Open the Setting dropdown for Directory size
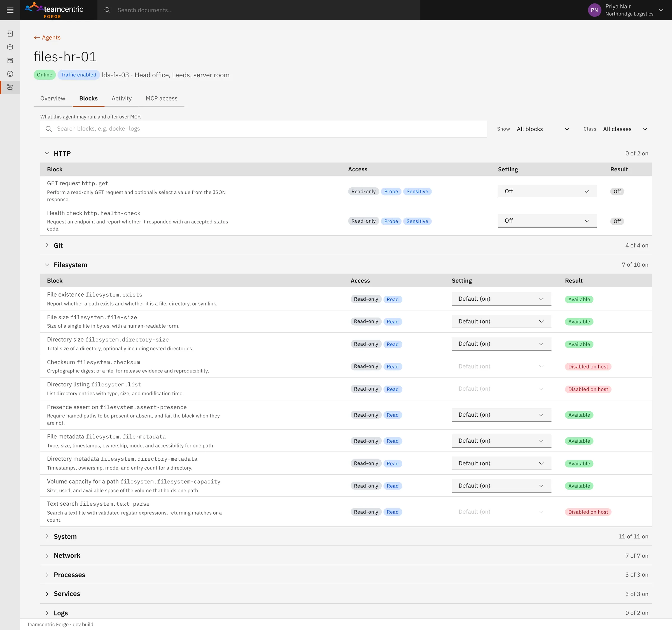Image resolution: width=672 pixels, height=630 pixels. tap(501, 344)
